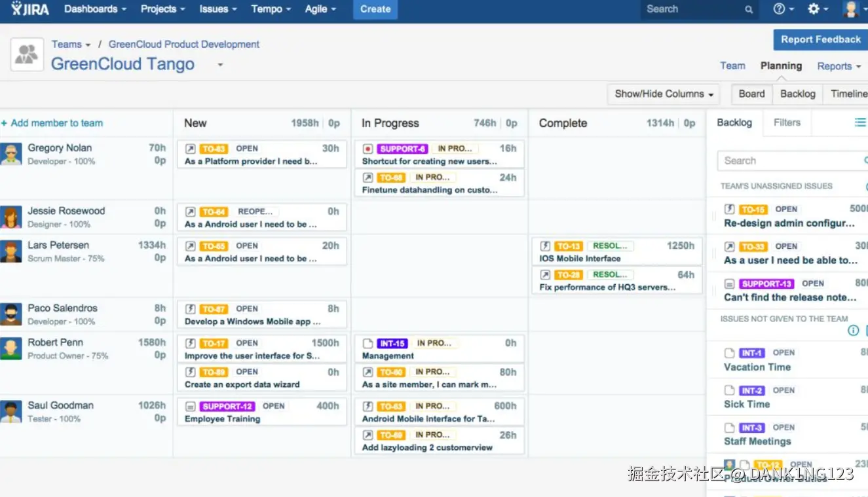Click Gregory Nolan's avatar
The width and height of the screenshot is (868, 497).
(x=10, y=155)
